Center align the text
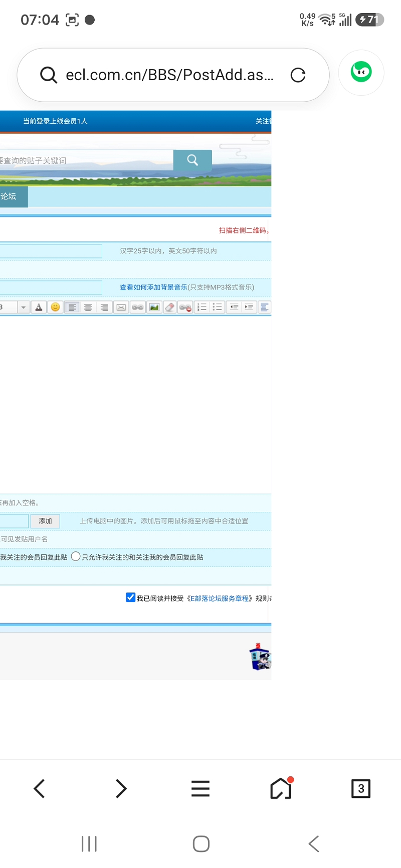Viewport: 401px width, 868px height. 88,307
